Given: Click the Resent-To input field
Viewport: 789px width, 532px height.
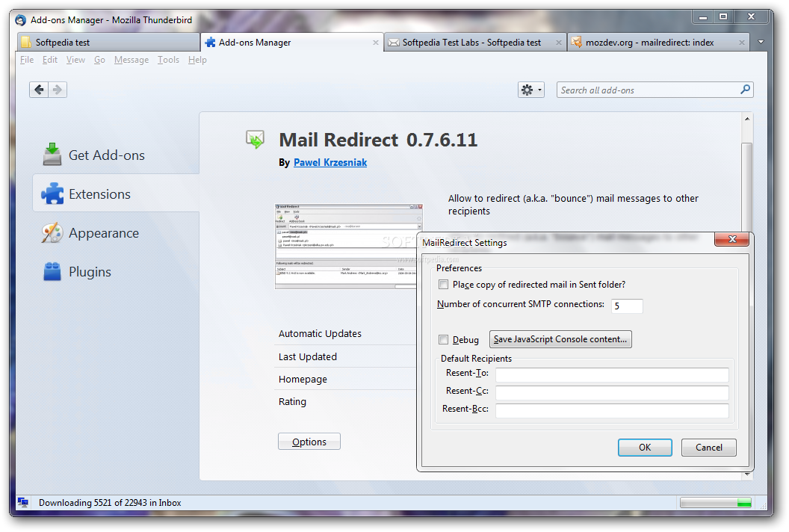Looking at the screenshot, I should click(x=612, y=375).
